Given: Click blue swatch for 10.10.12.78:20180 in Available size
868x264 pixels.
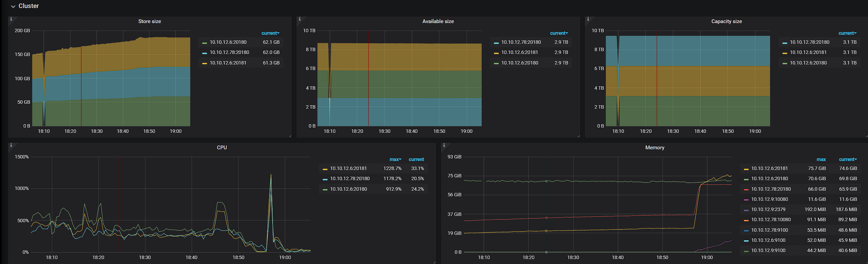Looking at the screenshot, I should click(x=496, y=43).
